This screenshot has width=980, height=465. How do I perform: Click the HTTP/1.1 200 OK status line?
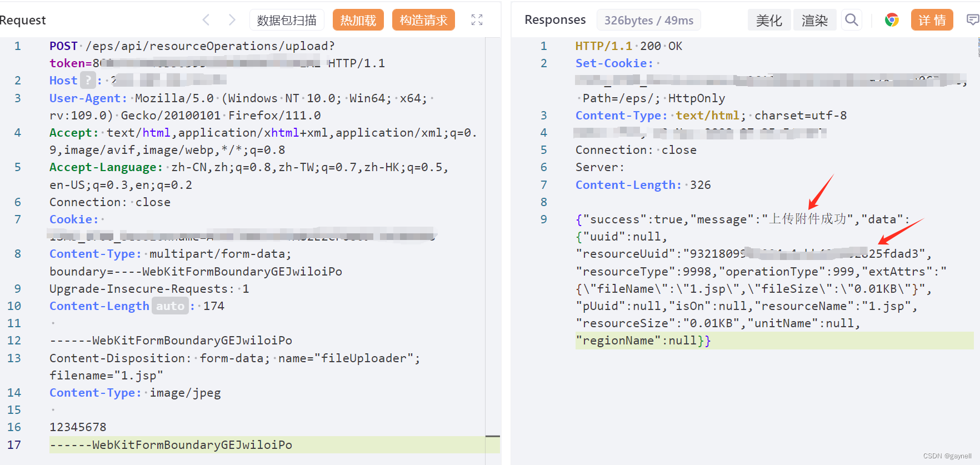pos(629,46)
